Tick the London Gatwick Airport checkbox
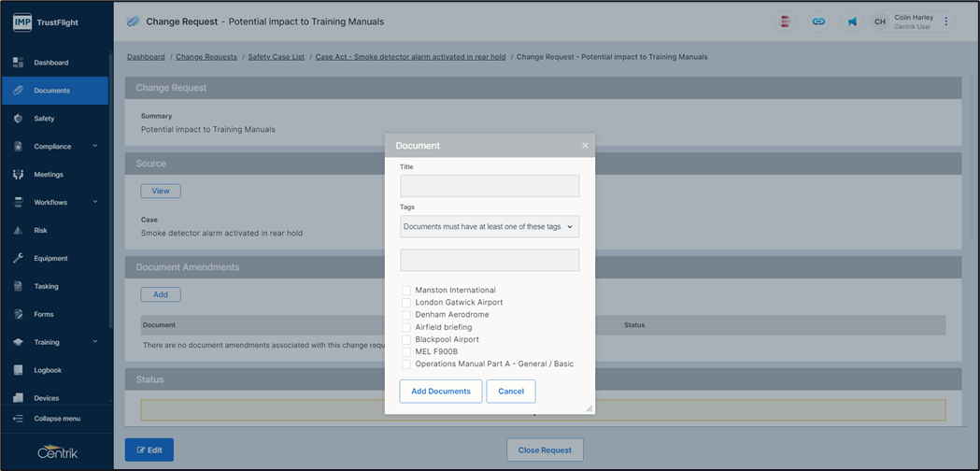The width and height of the screenshot is (980, 471). click(406, 303)
